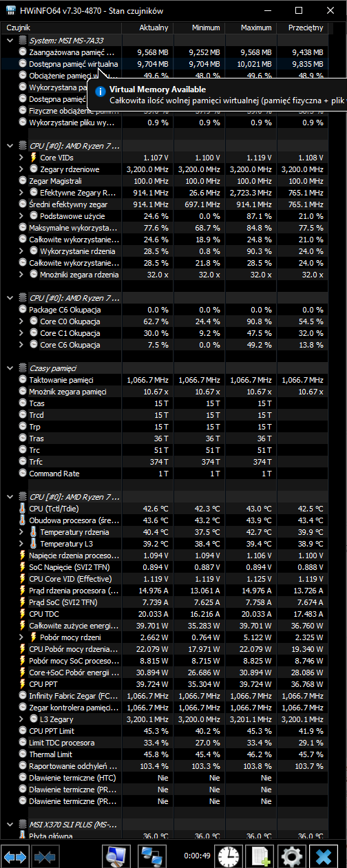Viewport: 347px width, 868px height.
Task: Click the round icon of Limit TDC procesora
Action: point(22,742)
